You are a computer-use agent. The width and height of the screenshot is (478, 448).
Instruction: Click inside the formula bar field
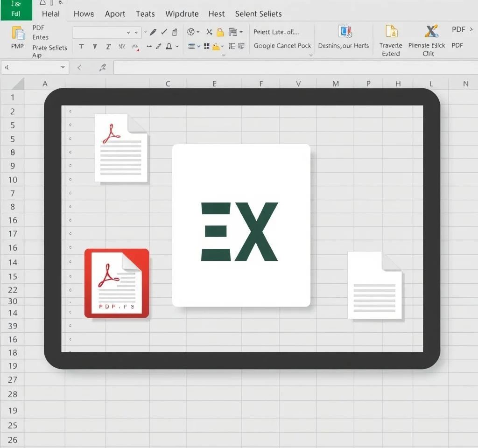pos(294,68)
